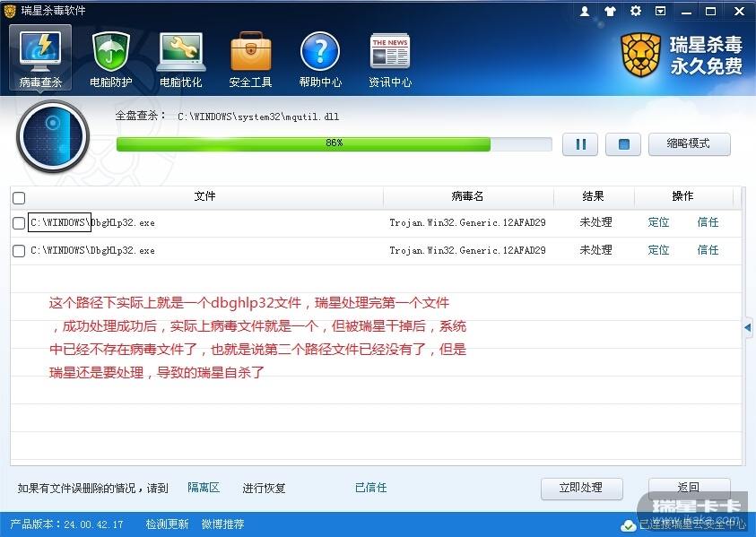
Task: Open the 电脑防护 computer protection tab
Action: click(111, 59)
